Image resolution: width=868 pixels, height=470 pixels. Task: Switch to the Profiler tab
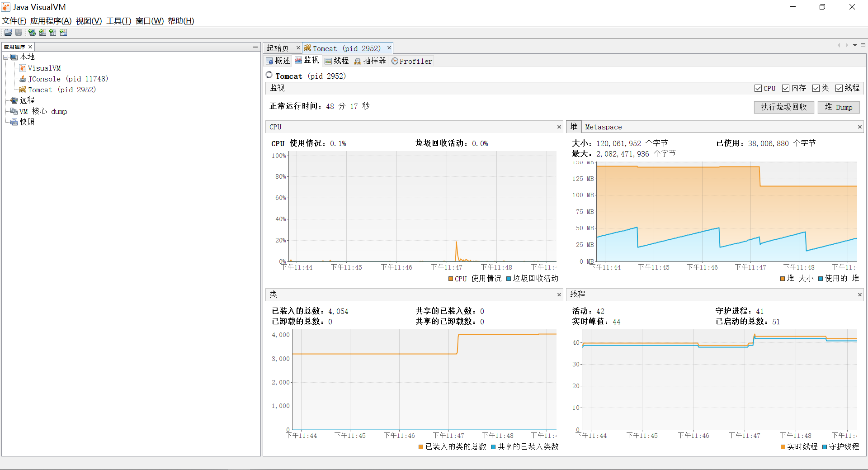[x=412, y=61]
